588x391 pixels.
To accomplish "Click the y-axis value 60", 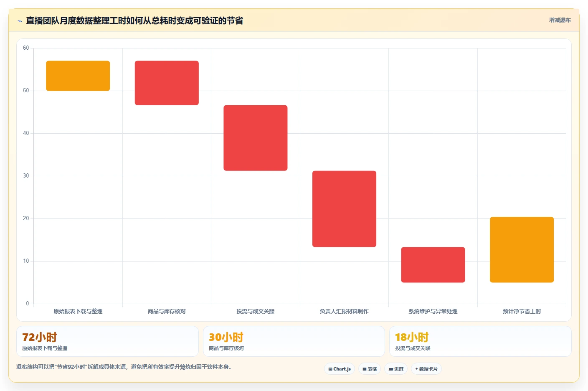I will click(x=26, y=48).
